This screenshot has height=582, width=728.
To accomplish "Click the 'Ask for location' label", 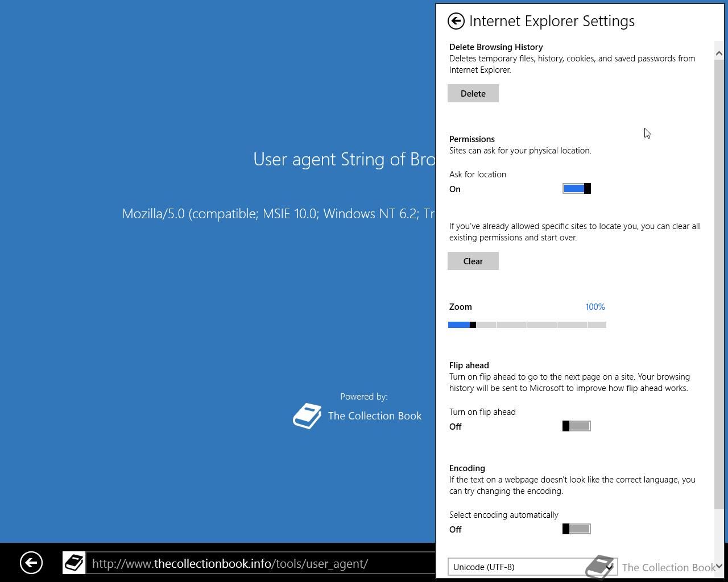I will click(478, 174).
